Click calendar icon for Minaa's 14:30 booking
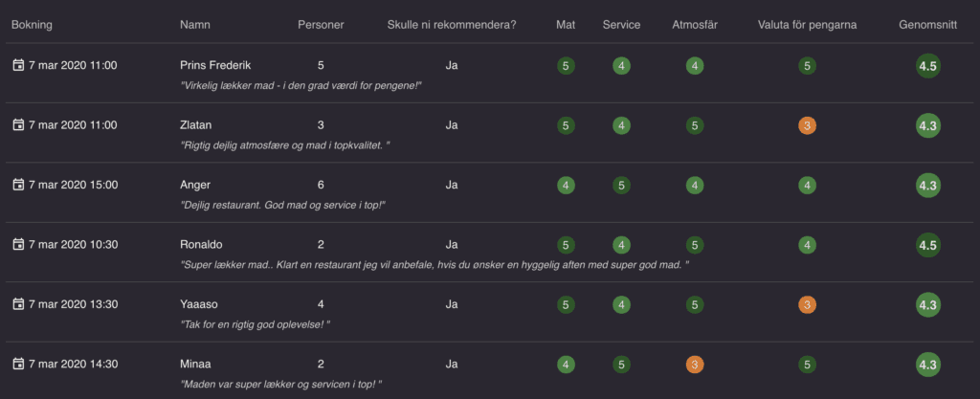Screen dimensions: 980x399 pyautogui.click(x=19, y=364)
